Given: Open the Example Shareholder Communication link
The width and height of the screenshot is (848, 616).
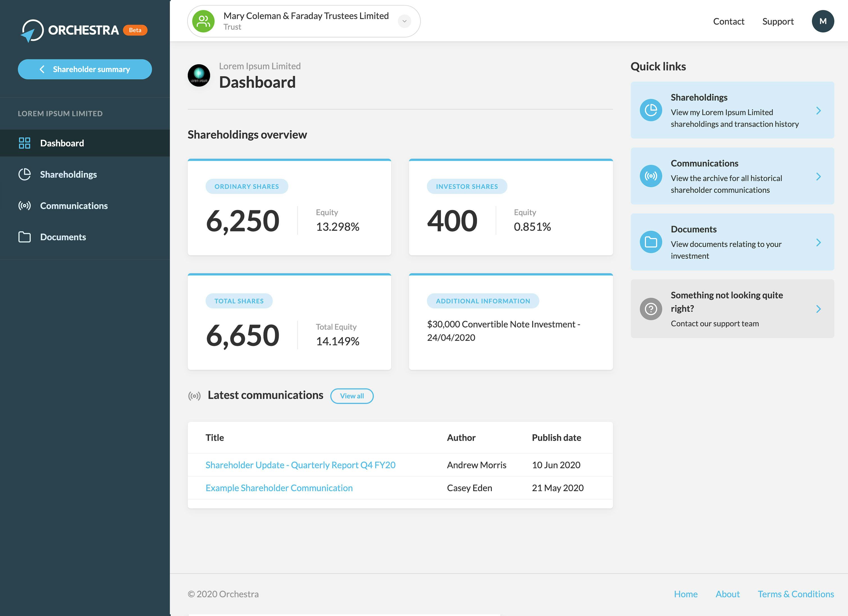Looking at the screenshot, I should point(279,488).
